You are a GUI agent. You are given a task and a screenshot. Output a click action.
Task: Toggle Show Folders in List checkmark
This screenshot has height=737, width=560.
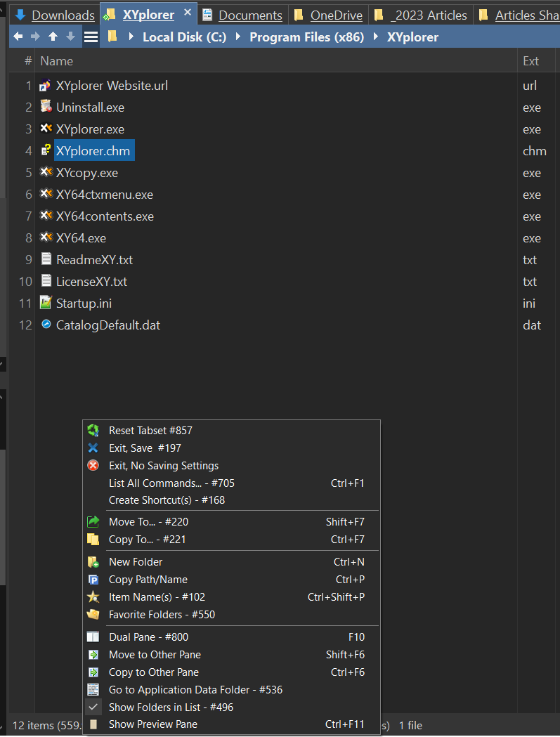click(x=93, y=707)
